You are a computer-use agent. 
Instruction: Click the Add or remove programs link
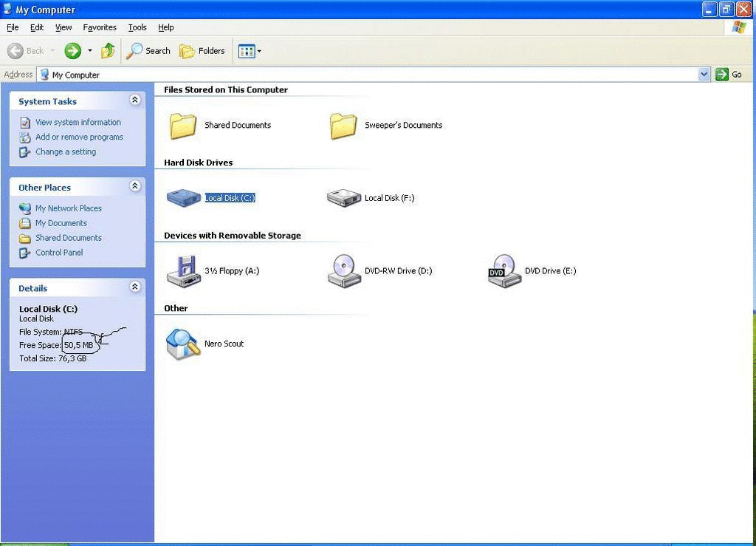pyautogui.click(x=79, y=137)
